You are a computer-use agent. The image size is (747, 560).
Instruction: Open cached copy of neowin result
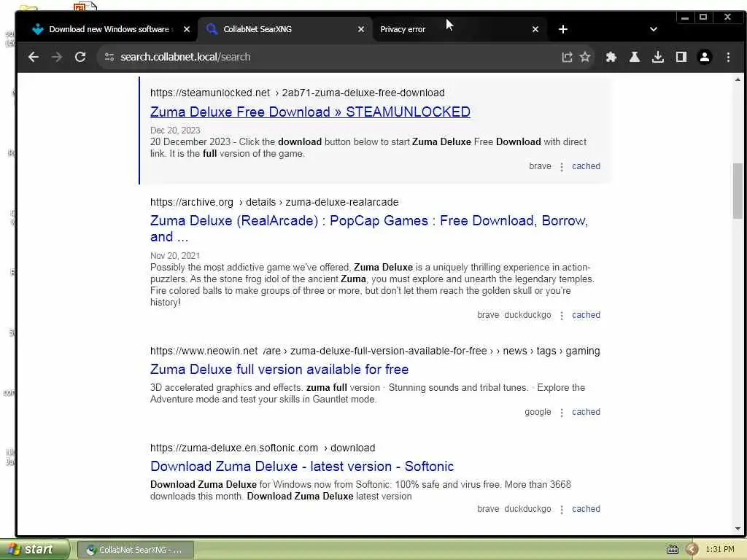coord(586,412)
